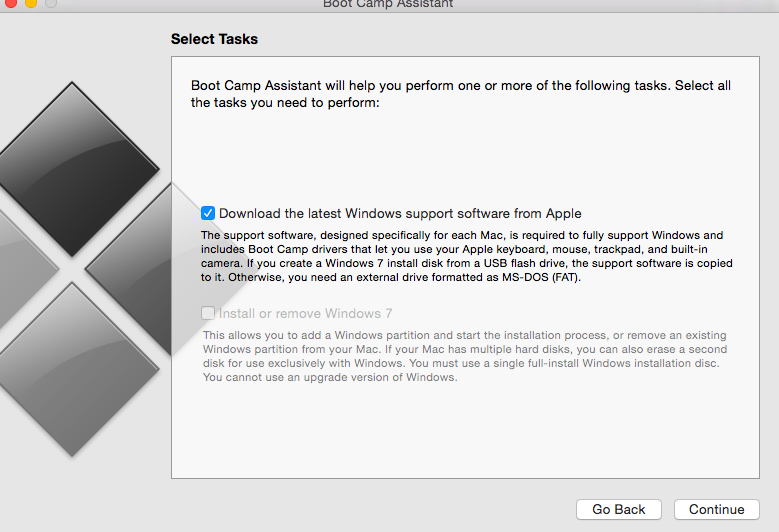This screenshot has width=779, height=532.
Task: Click the words MS-DOS (FAT) in the description
Action: coord(541,277)
